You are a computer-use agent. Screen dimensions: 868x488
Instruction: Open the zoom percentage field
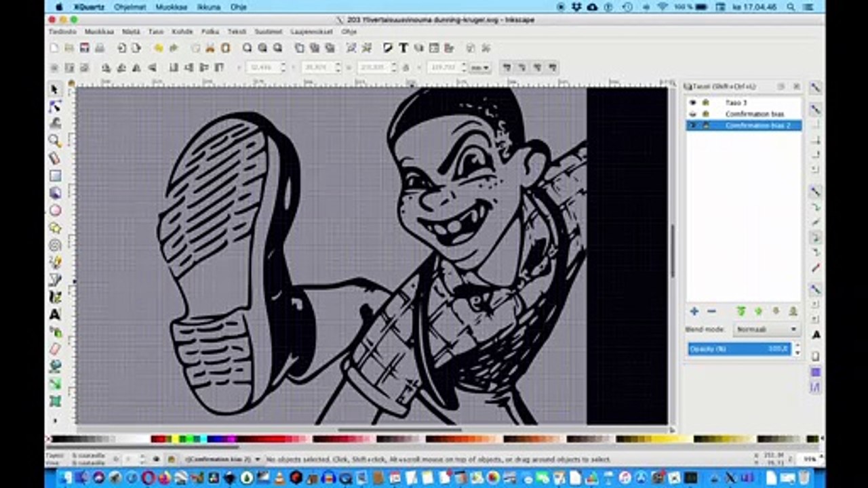pyautogui.click(x=808, y=459)
